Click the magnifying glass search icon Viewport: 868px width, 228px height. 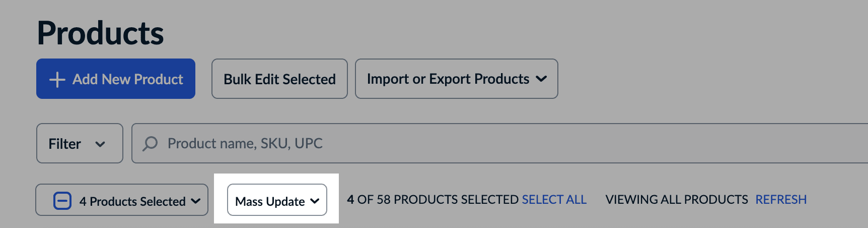coord(150,144)
